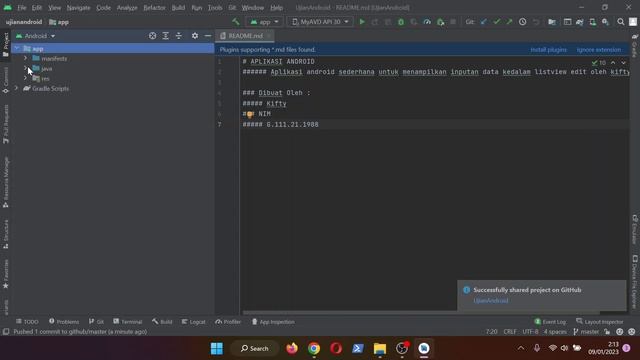
Task: Expand the java folder
Action: point(26,69)
